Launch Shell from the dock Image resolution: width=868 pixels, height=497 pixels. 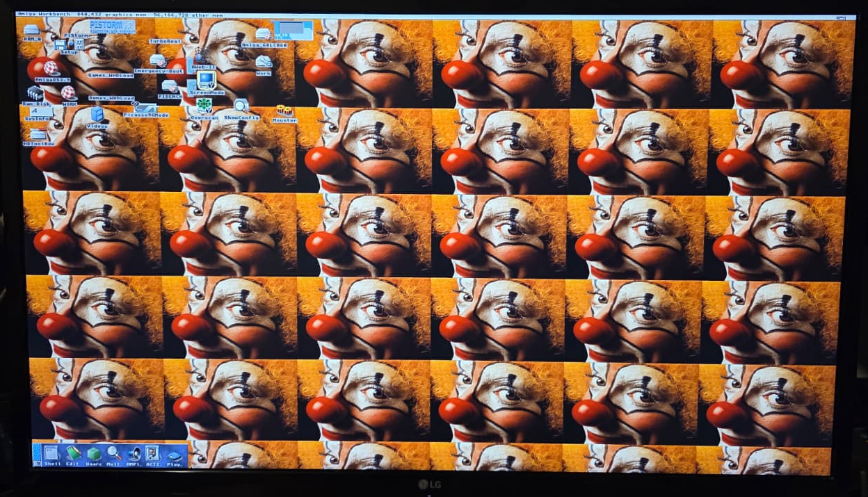pyautogui.click(x=52, y=453)
